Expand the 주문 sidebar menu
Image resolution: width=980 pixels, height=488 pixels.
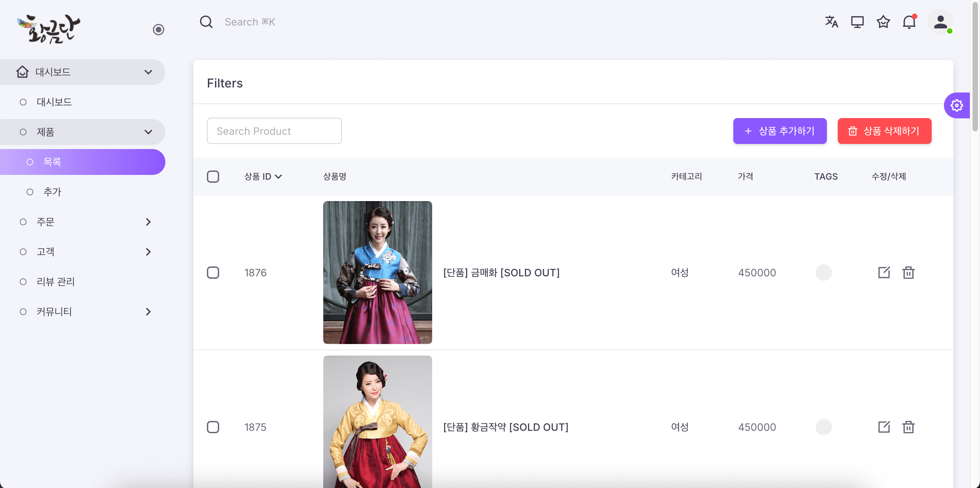pos(148,222)
